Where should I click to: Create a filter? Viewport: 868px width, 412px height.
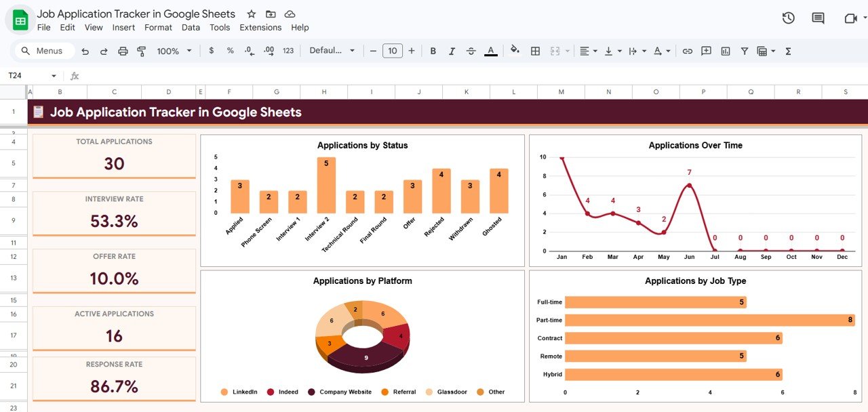pyautogui.click(x=744, y=50)
